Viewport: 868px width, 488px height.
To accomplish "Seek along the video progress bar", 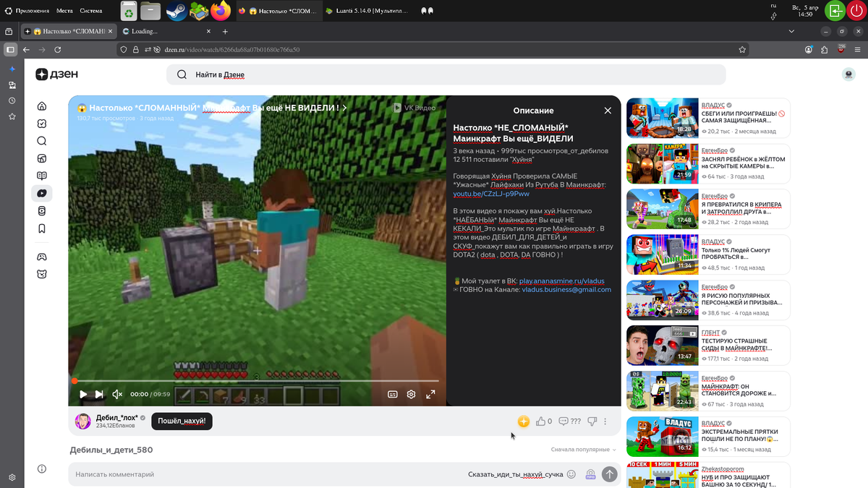I will [257, 380].
